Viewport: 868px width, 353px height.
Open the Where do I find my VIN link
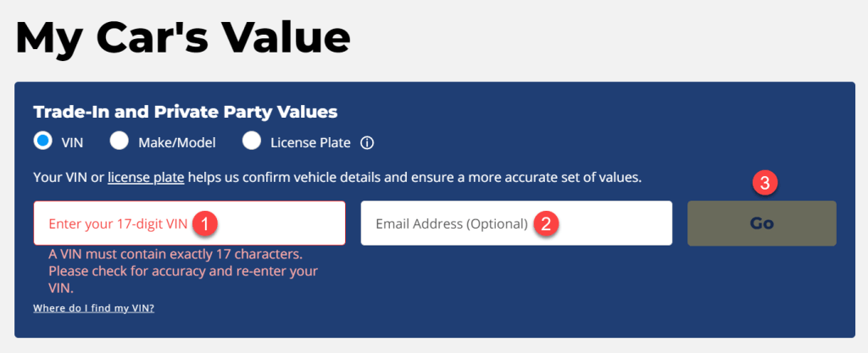coord(93,308)
